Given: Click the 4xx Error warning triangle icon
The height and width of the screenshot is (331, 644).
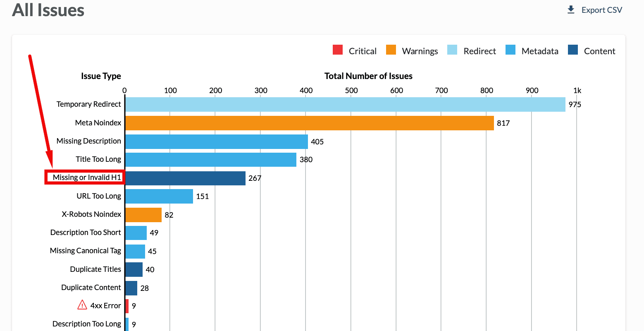Looking at the screenshot, I should click(x=82, y=305).
